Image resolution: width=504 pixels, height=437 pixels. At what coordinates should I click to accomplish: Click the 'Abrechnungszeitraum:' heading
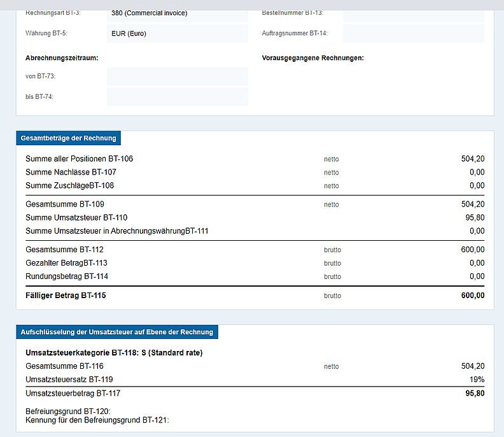tap(62, 58)
